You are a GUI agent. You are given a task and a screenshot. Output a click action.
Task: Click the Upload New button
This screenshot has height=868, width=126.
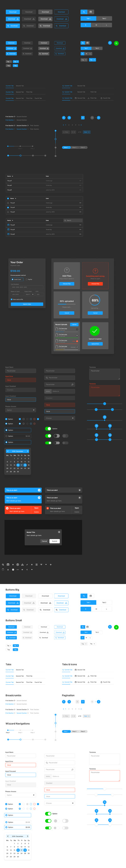click(95, 344)
